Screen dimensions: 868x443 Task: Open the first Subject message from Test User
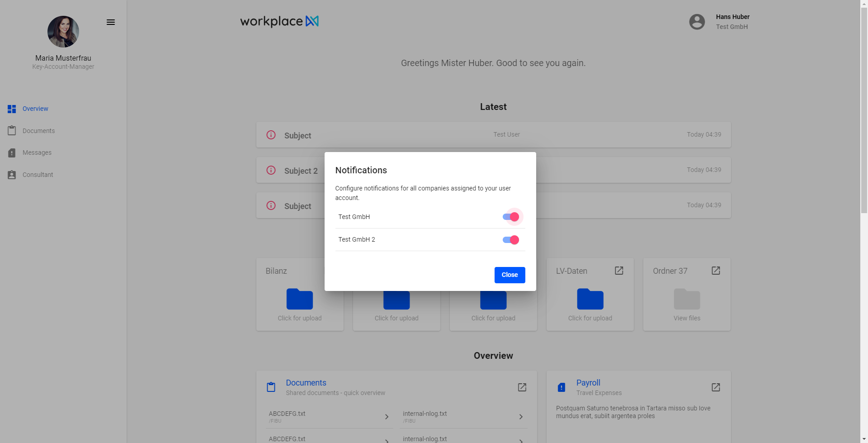pos(494,135)
